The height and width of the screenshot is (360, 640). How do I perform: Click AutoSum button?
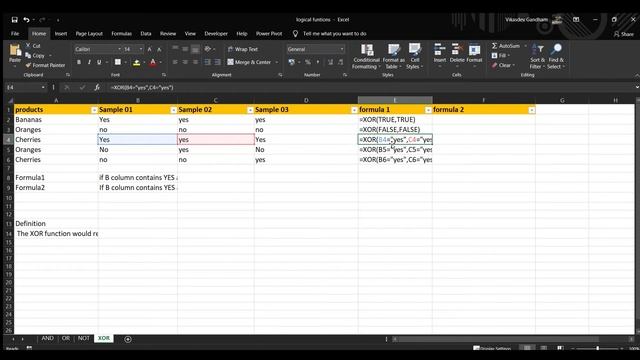click(506, 46)
